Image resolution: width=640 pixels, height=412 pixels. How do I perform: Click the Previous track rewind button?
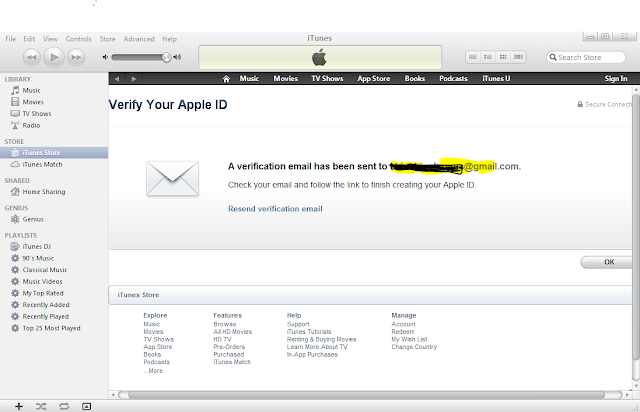pyautogui.click(x=31, y=57)
